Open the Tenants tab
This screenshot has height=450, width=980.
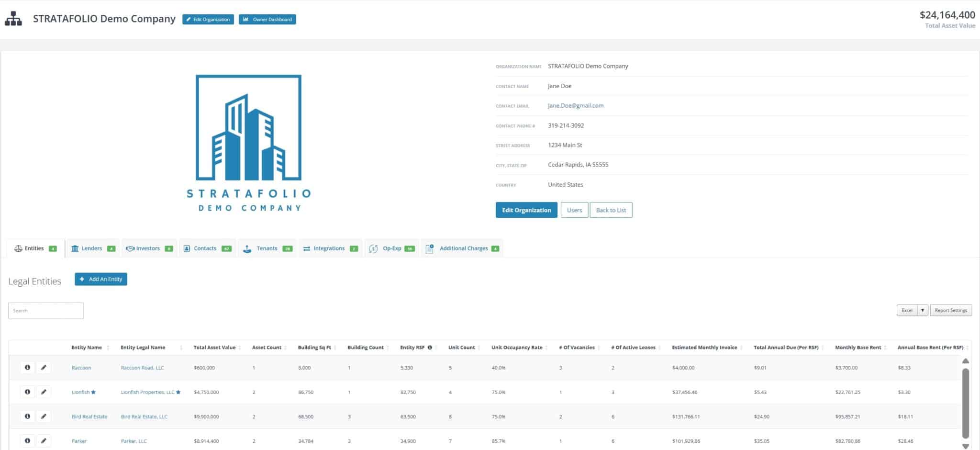coord(267,248)
